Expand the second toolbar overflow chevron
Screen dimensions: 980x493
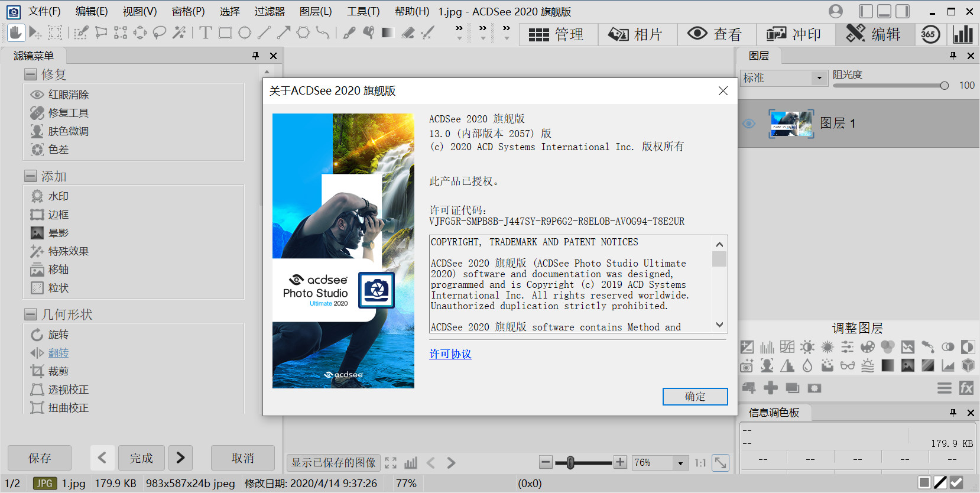(483, 33)
